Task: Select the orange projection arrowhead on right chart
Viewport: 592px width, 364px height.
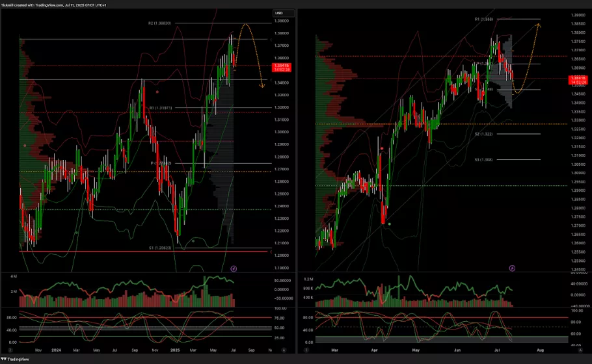Action: tap(538, 25)
